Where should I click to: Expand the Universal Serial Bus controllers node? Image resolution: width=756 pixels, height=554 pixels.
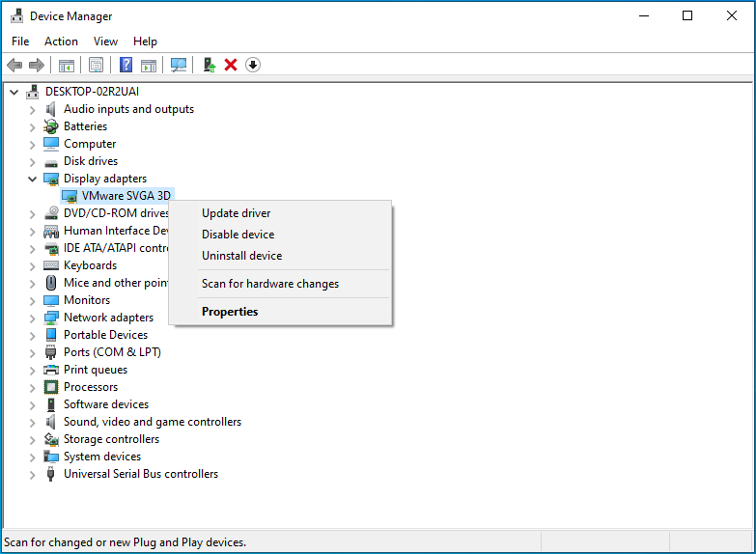tap(33, 474)
